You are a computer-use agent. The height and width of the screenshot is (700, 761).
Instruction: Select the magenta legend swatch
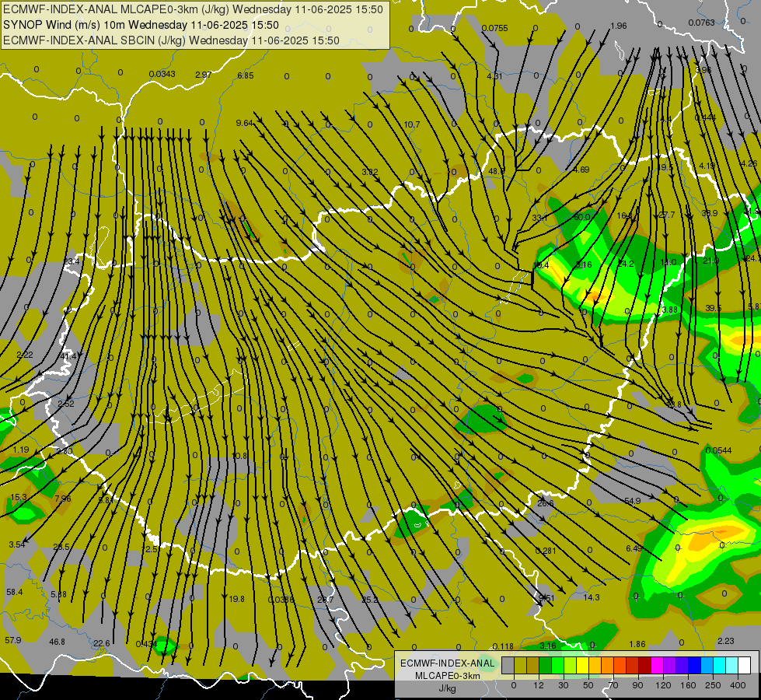[657, 666]
